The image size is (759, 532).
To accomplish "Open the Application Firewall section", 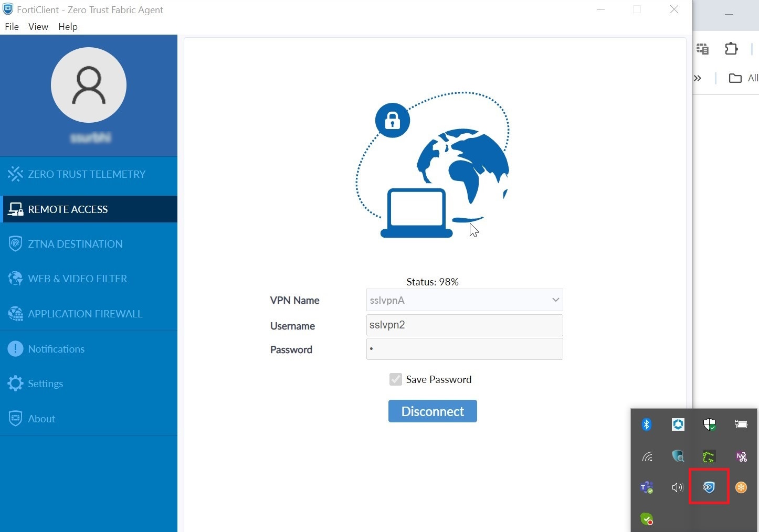I will [x=85, y=313].
